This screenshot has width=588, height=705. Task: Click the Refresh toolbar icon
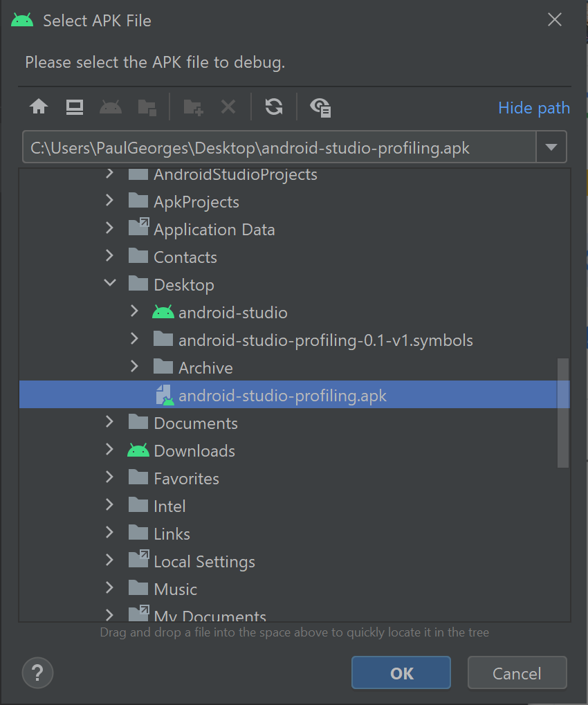pyautogui.click(x=274, y=107)
